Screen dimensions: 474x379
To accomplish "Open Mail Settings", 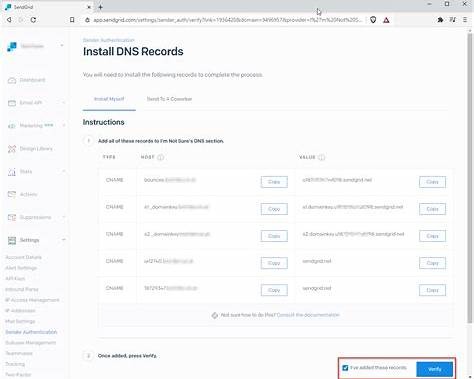I will tap(20, 321).
